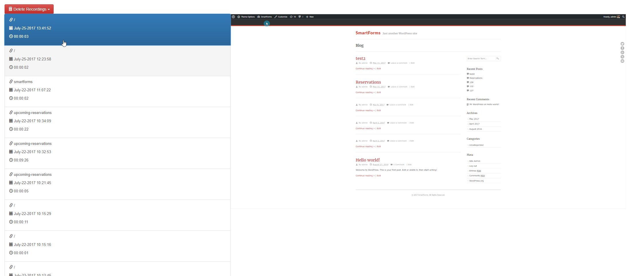This screenshot has width=644, height=276.
Task: Click the WordPress logo in the admin bar
Action: pos(233,17)
